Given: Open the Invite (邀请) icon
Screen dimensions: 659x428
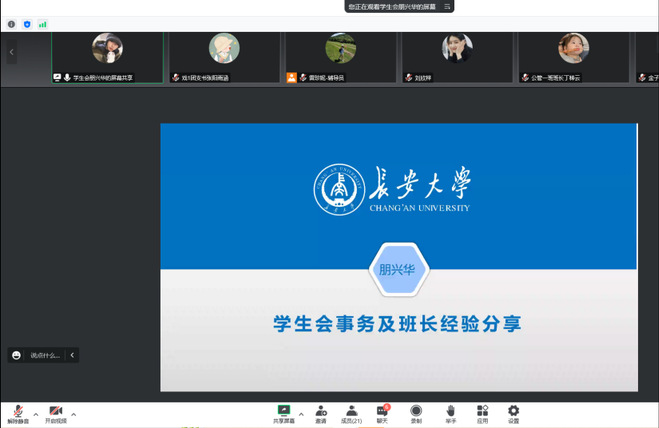Looking at the screenshot, I should click(321, 411).
